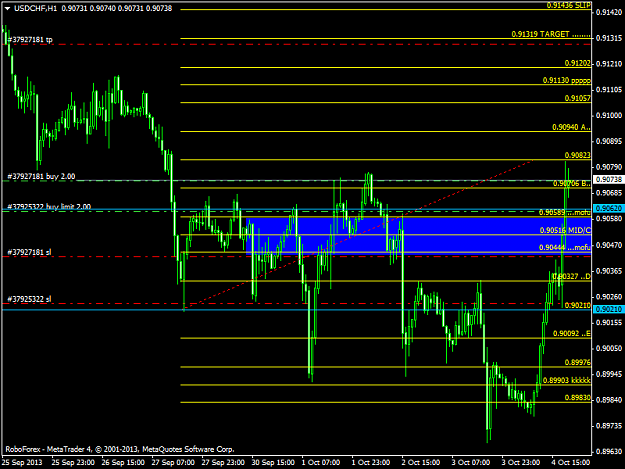625x469 pixels.
Task: Click the 0.91319 TARGET line label
Action: click(551, 34)
